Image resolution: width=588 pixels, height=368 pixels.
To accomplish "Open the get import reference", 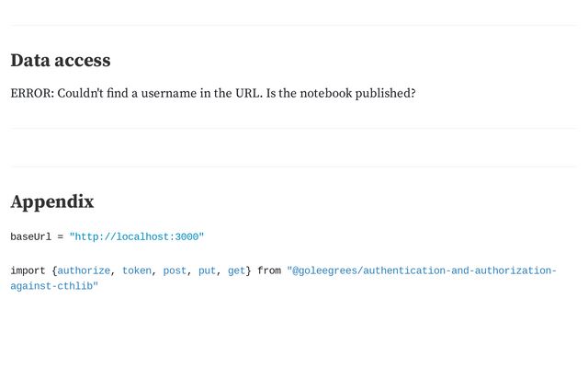I will 236,270.
